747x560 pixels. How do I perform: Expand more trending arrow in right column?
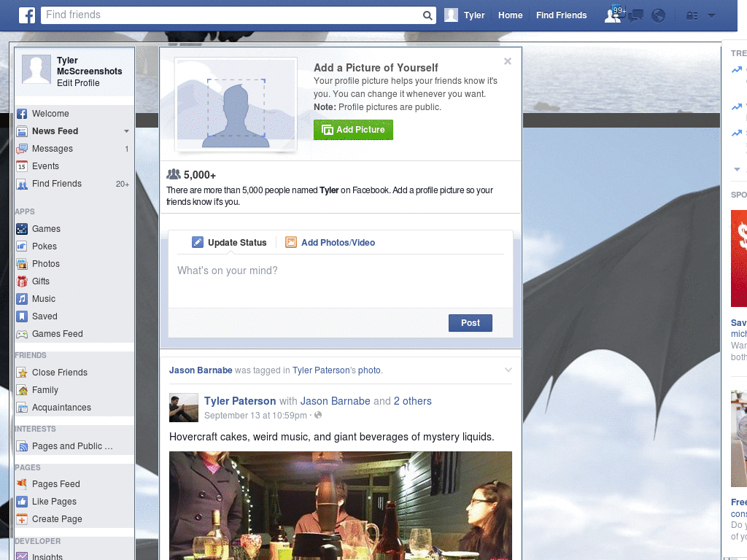point(737,169)
